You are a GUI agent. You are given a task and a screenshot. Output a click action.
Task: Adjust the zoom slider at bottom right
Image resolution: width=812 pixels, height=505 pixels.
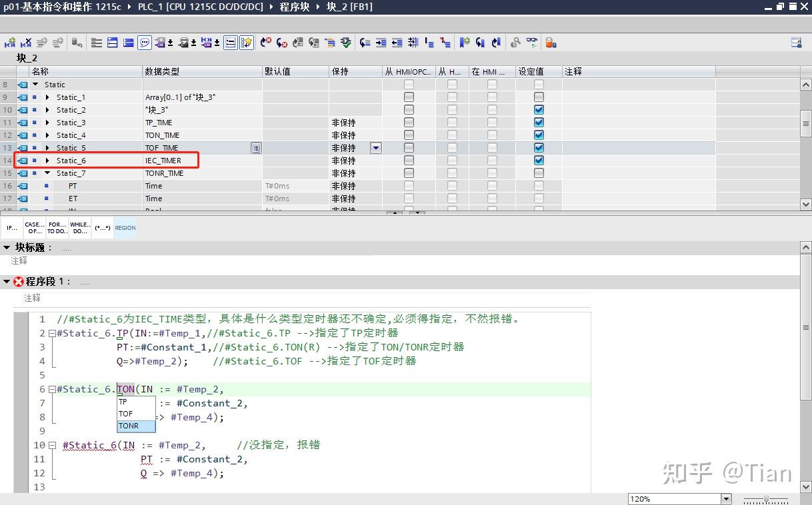[765, 498]
